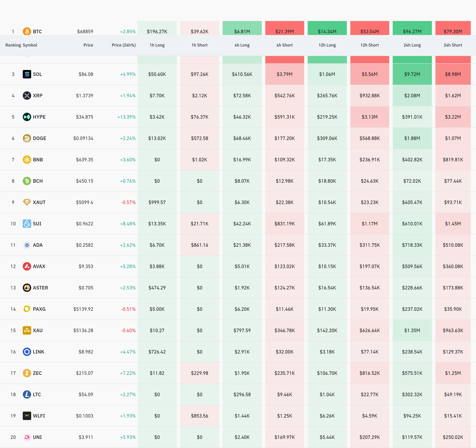
Task: Sort by Price (24h%) column header
Action: click(124, 45)
